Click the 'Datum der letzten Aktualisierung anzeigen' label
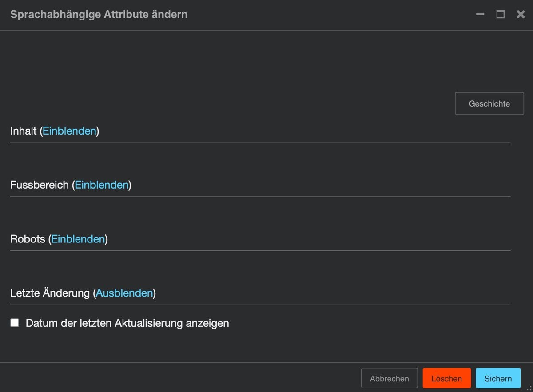The width and height of the screenshot is (533, 392). pyautogui.click(x=127, y=323)
